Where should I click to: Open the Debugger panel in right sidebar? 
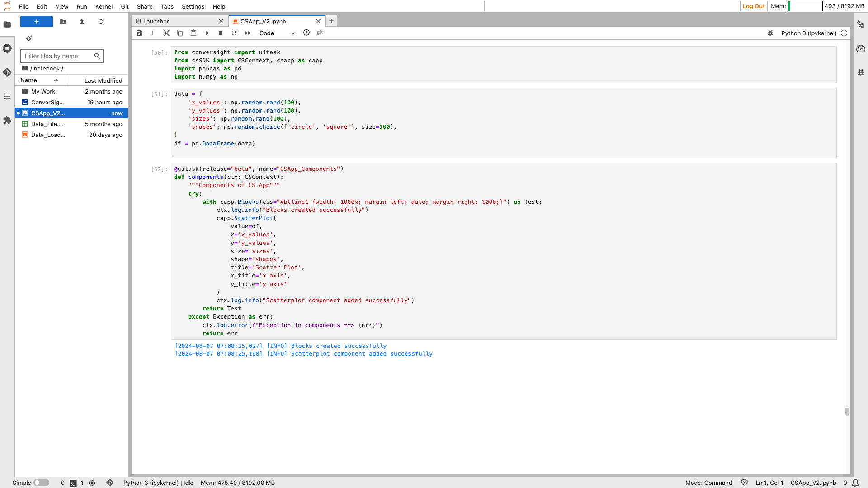[861, 72]
